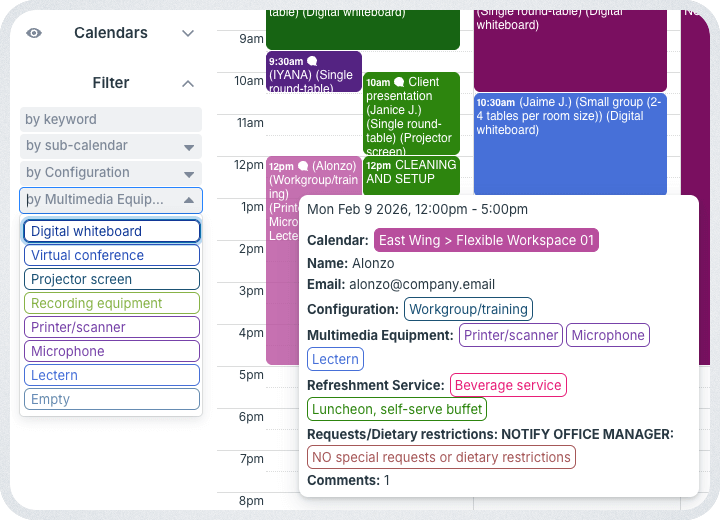Click the Workgroup/training configuration tag
720x520 pixels.
(x=469, y=310)
